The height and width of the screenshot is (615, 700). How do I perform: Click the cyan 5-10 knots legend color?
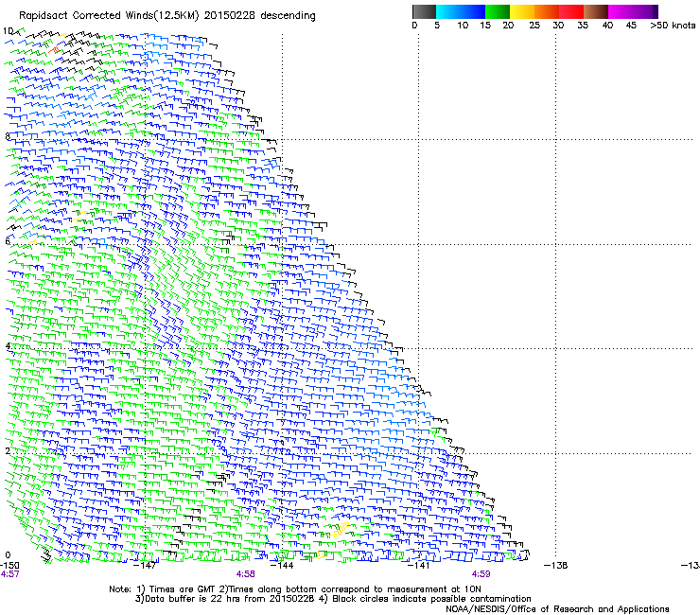[448, 11]
